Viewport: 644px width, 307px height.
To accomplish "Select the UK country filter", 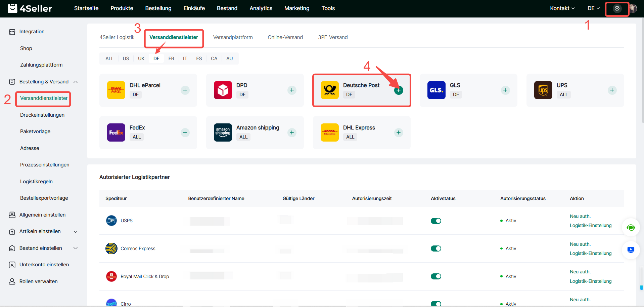I will (x=141, y=59).
